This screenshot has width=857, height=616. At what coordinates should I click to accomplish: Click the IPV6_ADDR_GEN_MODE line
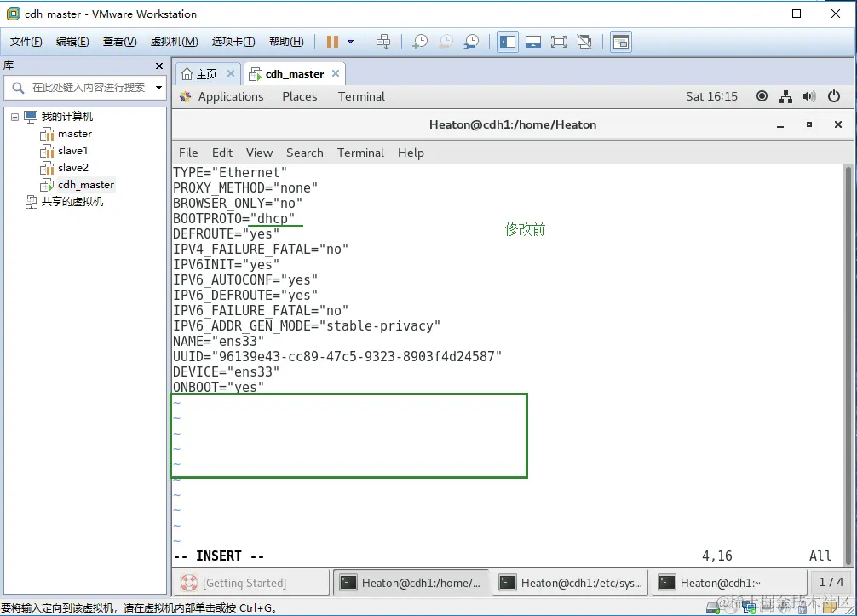307,325
